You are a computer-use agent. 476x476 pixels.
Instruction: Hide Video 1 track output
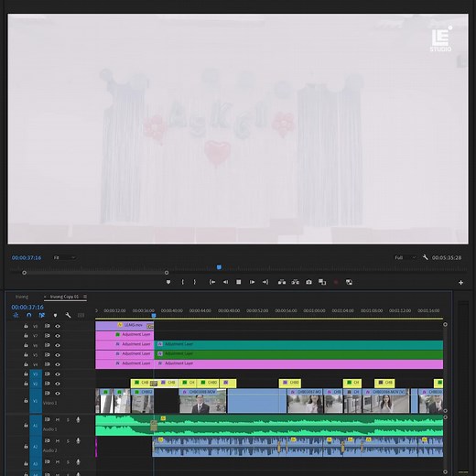[58, 394]
